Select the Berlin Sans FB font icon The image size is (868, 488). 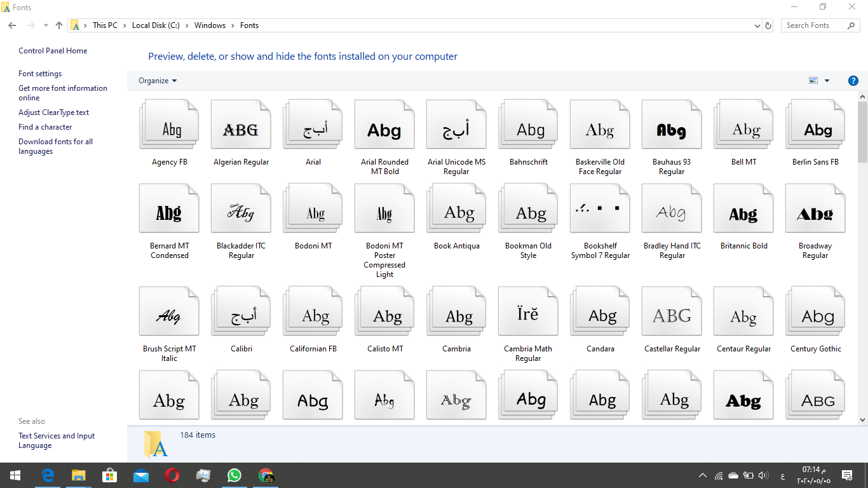point(816,125)
